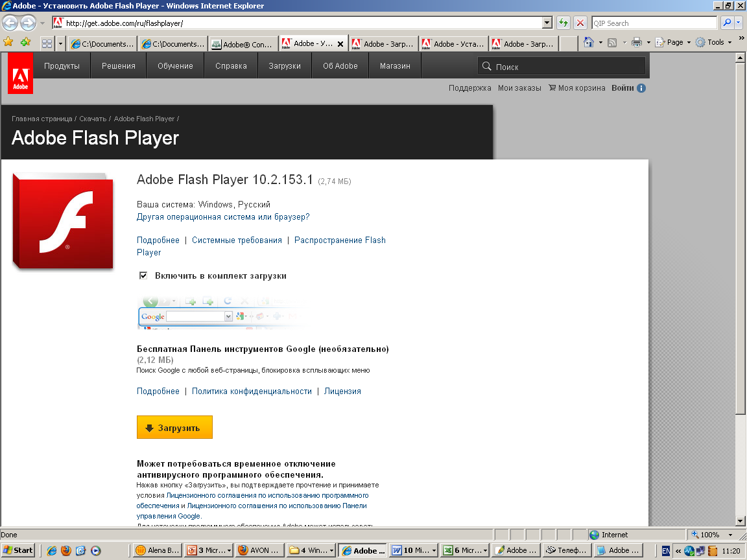Click the Войти sign-in link
Viewport: 747px width, 560px height.
click(622, 87)
